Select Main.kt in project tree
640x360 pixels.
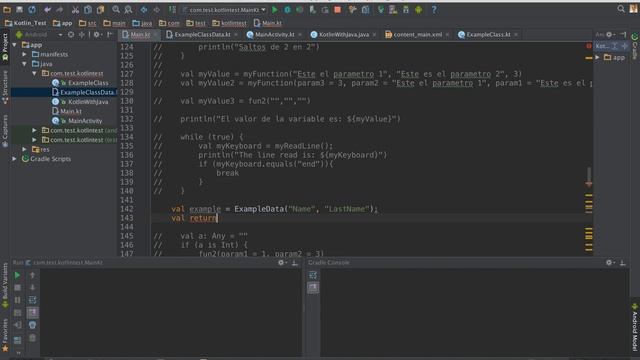coord(67,111)
